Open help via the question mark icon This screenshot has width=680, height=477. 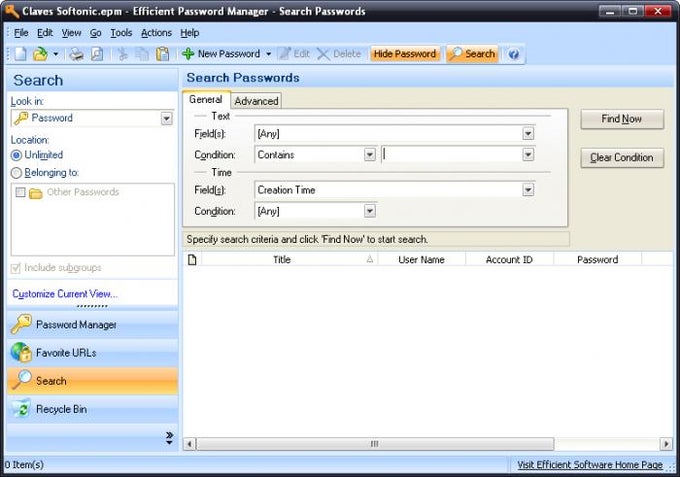tap(514, 54)
